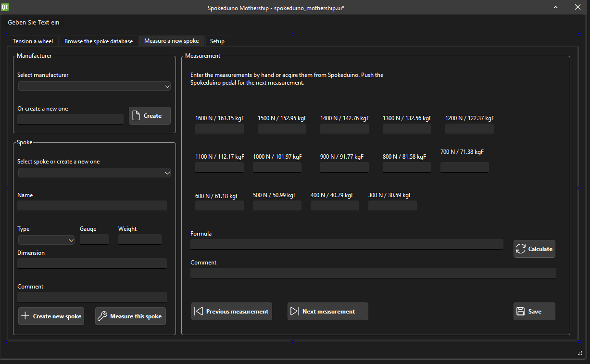Open the Select manufacturer dropdown
The image size is (590, 364).
coord(94,87)
